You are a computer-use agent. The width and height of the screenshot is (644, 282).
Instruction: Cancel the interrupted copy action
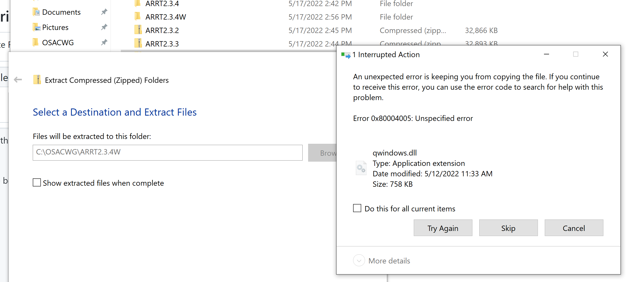click(x=574, y=228)
